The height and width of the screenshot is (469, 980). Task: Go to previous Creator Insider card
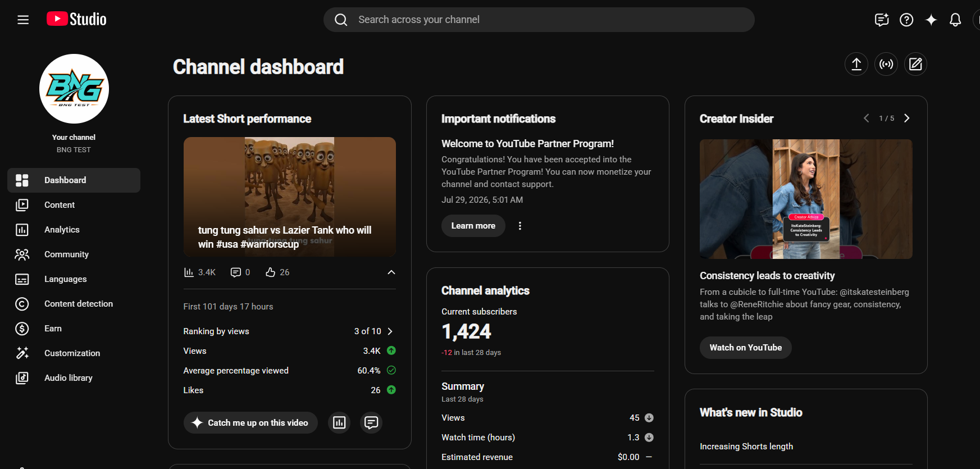[x=867, y=118]
